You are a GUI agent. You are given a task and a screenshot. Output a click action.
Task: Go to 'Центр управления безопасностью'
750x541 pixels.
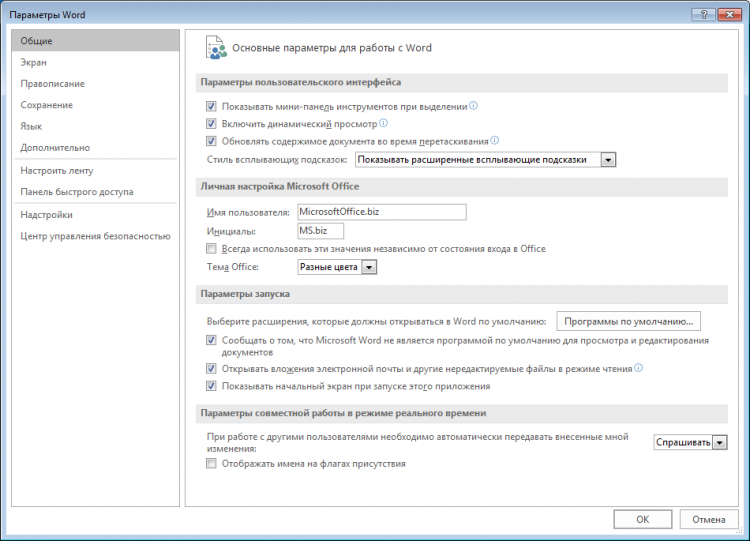coord(88,236)
